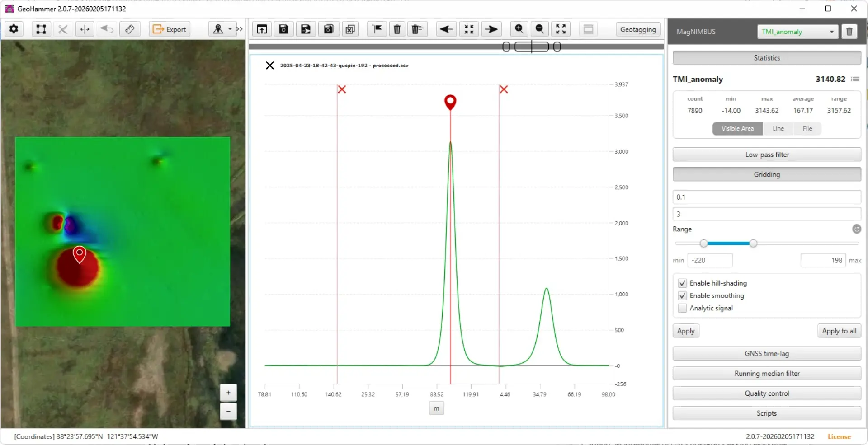Click the Undo arrow icon
This screenshot has height=445, width=868.
(x=106, y=29)
